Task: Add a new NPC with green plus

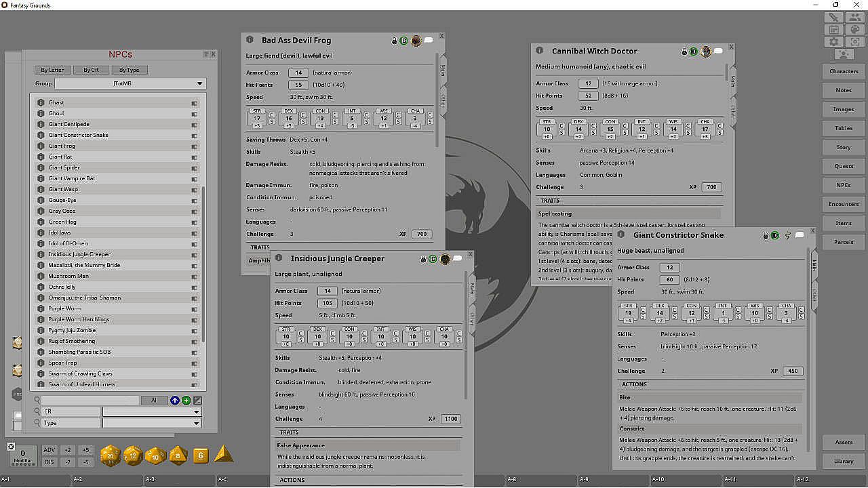Action: click(186, 401)
